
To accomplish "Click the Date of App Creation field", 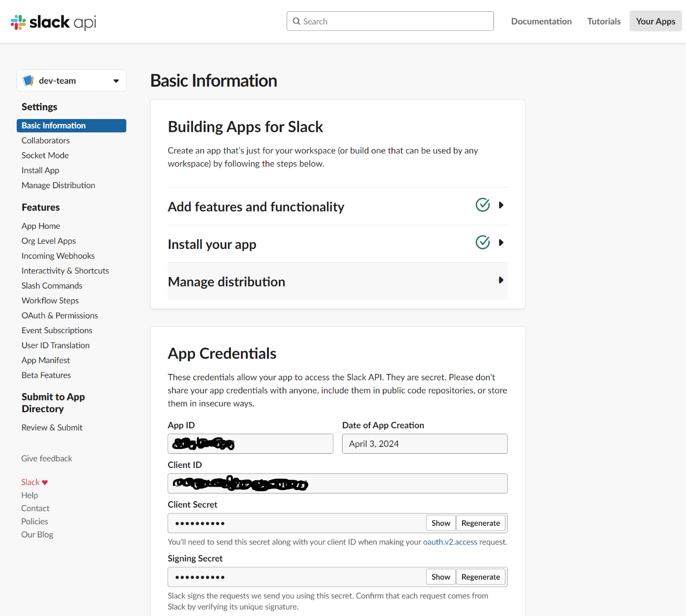I will tap(425, 444).
